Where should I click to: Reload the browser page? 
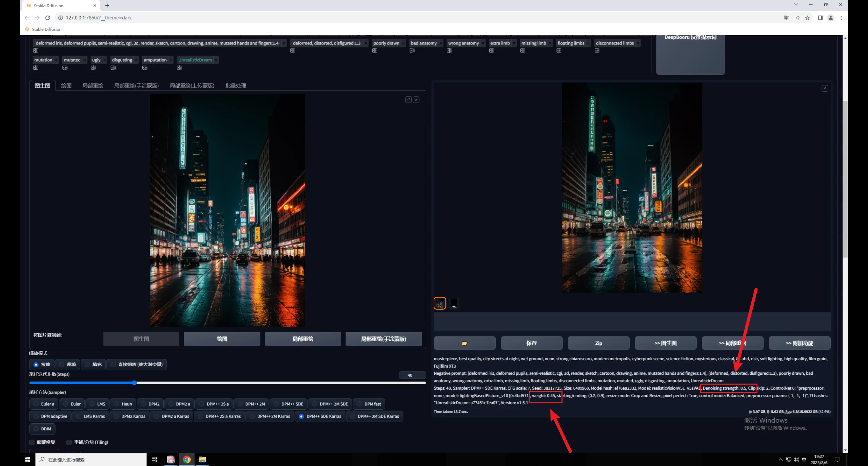click(48, 18)
